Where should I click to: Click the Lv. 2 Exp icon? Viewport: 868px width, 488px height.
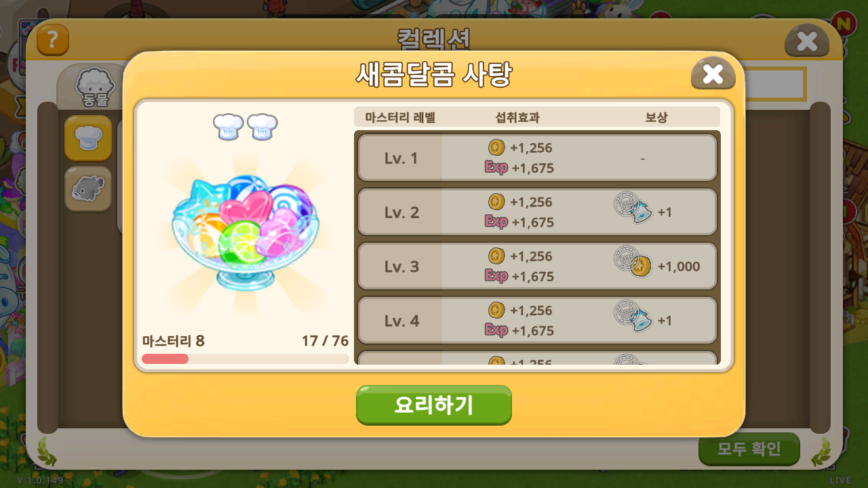(496, 222)
